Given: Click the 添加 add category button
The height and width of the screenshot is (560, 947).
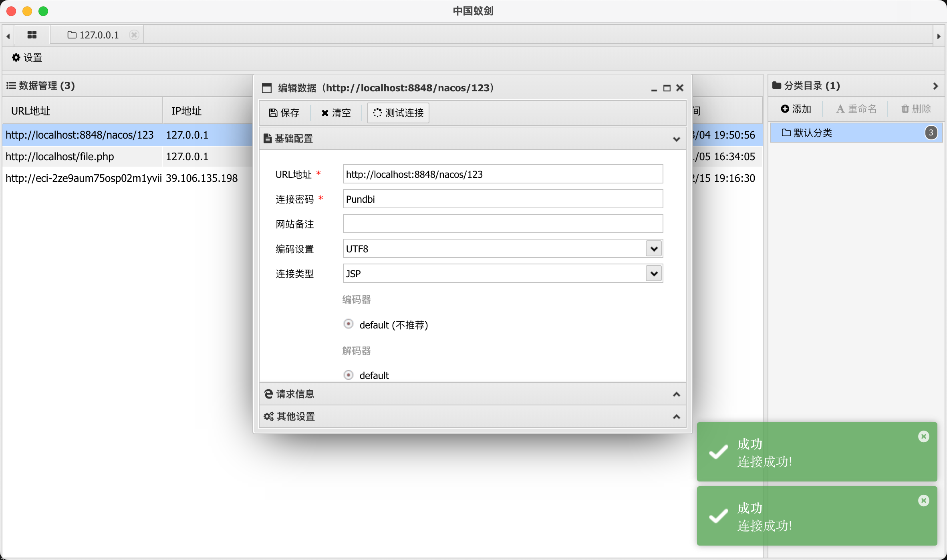Looking at the screenshot, I should click(796, 109).
